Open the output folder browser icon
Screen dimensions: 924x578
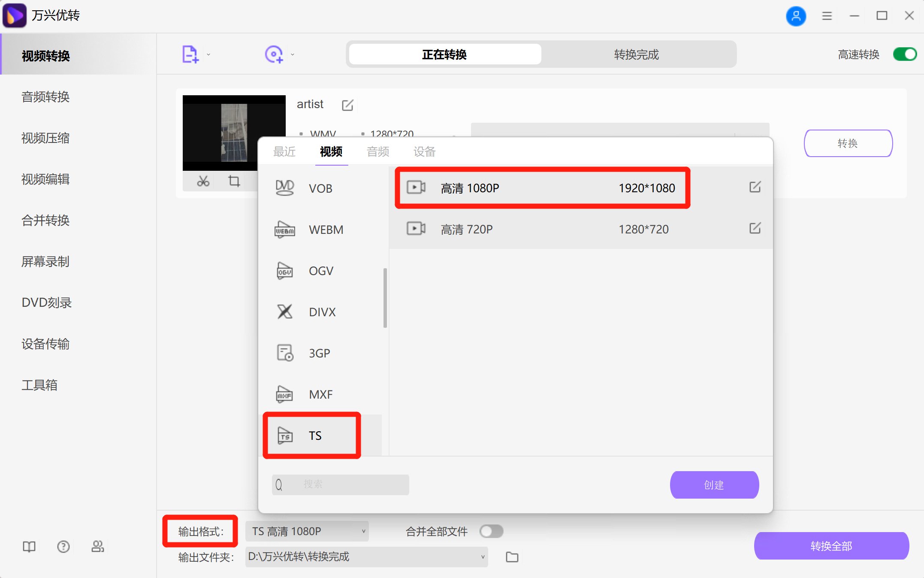[512, 557]
